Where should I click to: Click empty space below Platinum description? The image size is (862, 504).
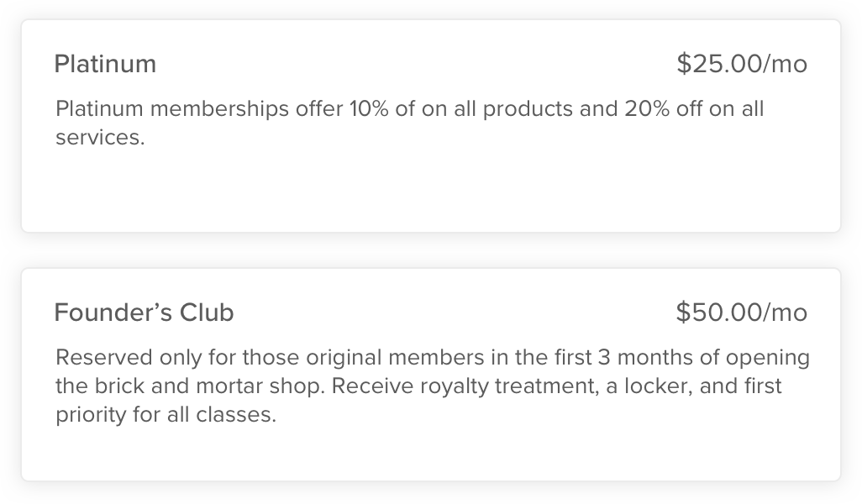(430, 195)
